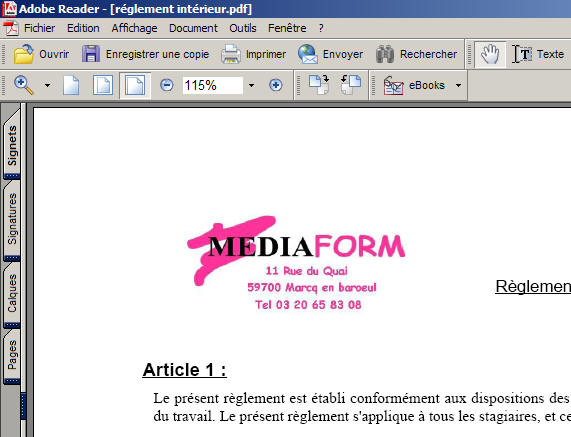Click the Ouvrir folder icon

24,54
